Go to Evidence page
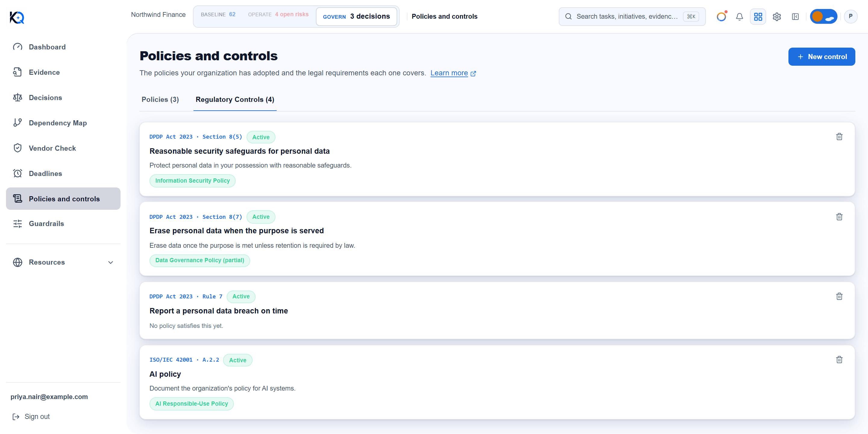Image resolution: width=868 pixels, height=434 pixels. coord(63,72)
